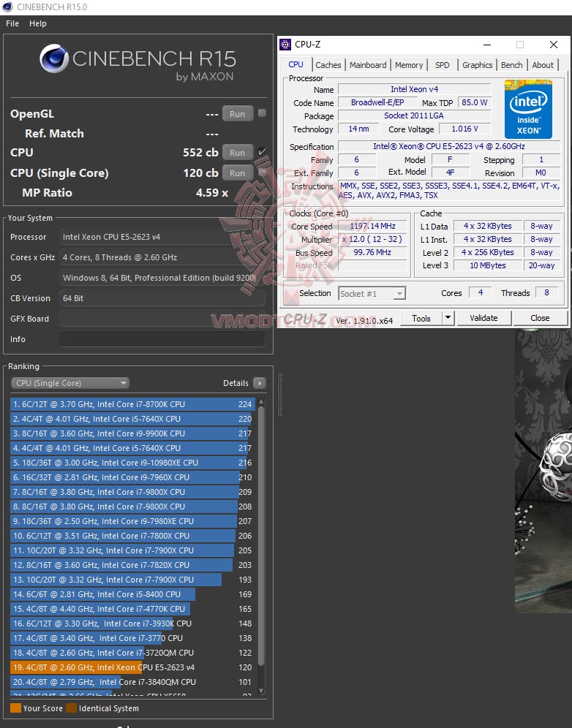Screen dimensions: 572x728
Task: Select ranking row i7-3770 CPU
Action: point(133,638)
